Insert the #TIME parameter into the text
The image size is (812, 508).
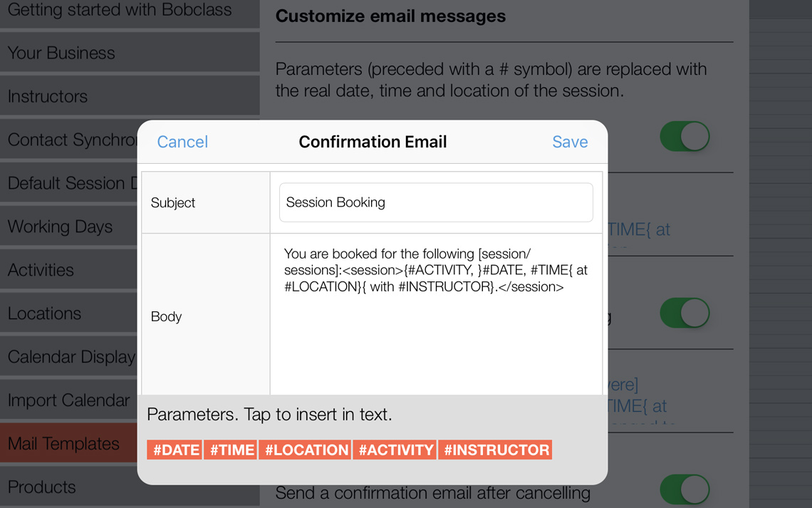tap(230, 450)
